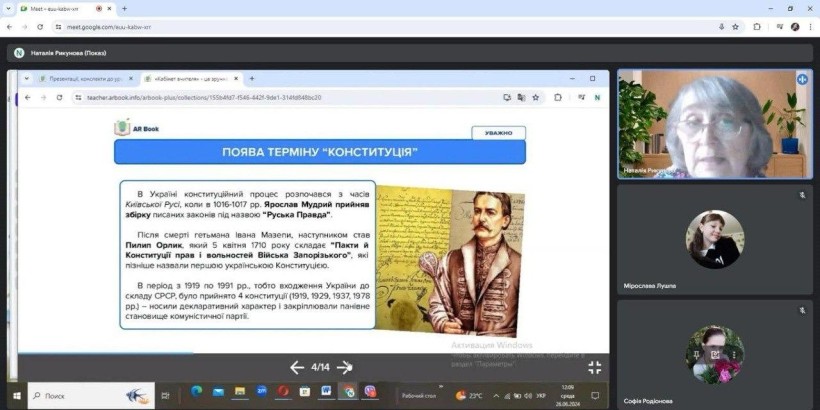
Task: Open Windows notification center icon
Action: tap(595, 396)
